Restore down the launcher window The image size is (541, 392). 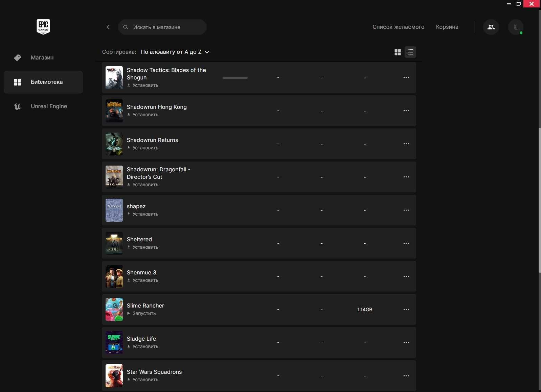[x=518, y=4]
